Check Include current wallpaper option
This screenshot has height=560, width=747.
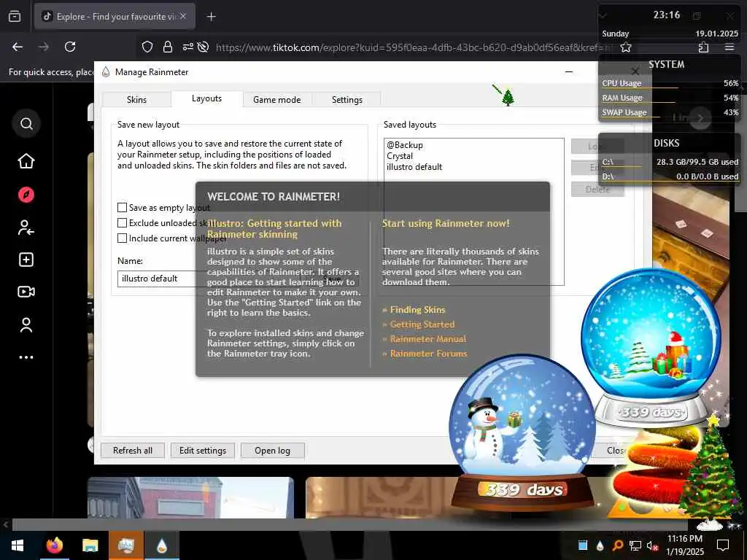[x=122, y=238]
